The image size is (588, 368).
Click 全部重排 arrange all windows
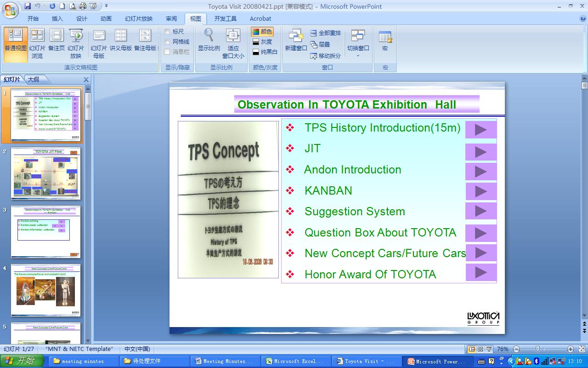point(326,33)
